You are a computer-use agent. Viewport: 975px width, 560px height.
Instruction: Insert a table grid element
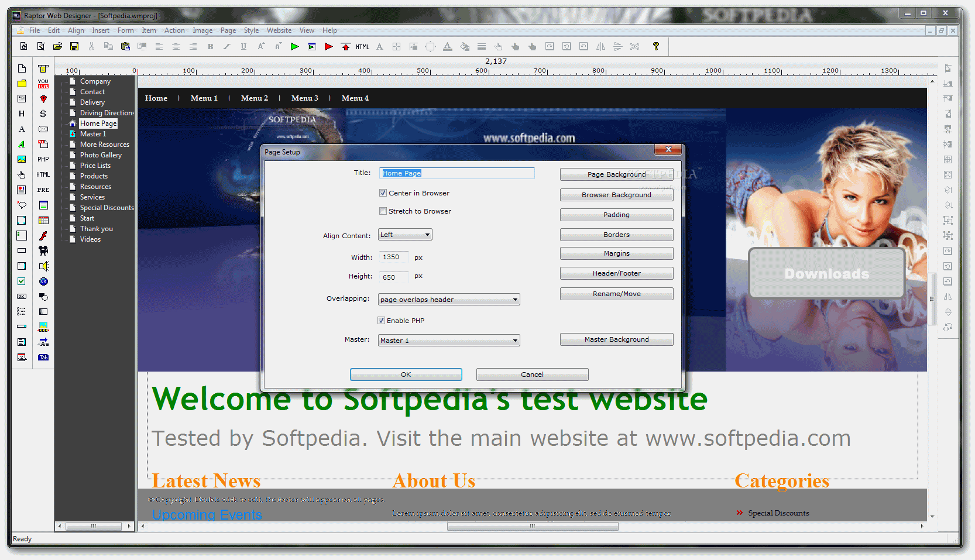point(43,221)
